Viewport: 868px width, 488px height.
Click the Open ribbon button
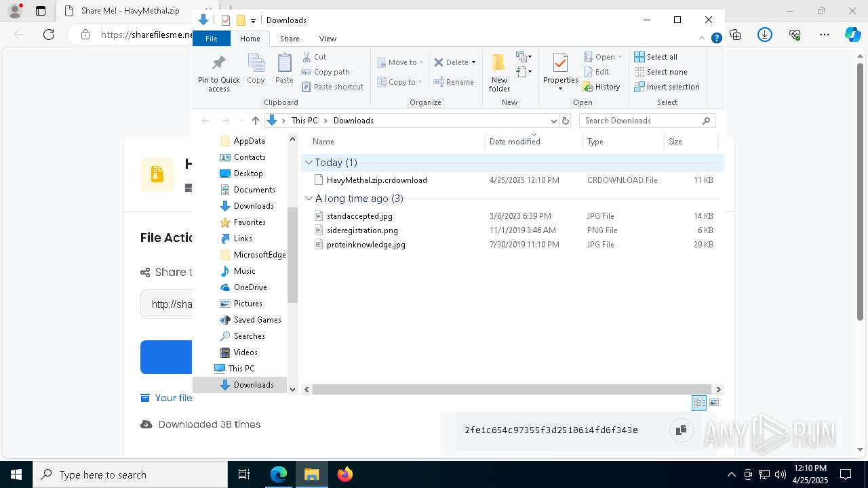(x=599, y=57)
